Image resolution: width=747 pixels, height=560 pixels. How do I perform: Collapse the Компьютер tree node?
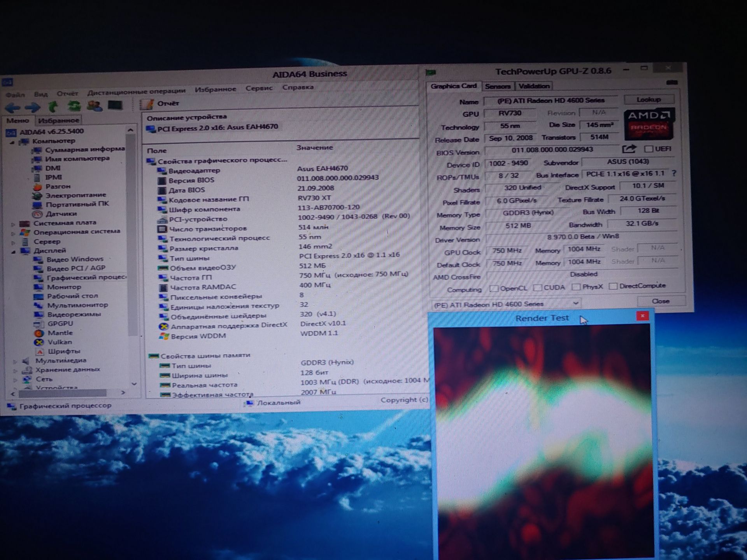[12, 142]
